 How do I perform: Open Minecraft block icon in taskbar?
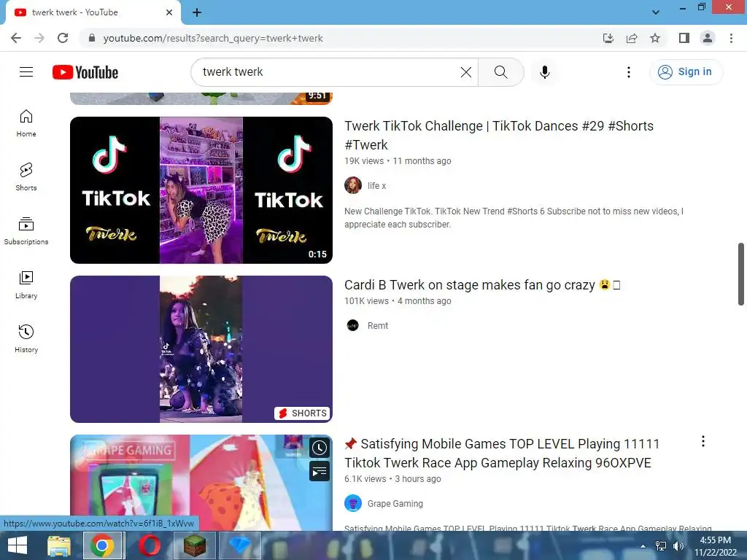pos(195,545)
